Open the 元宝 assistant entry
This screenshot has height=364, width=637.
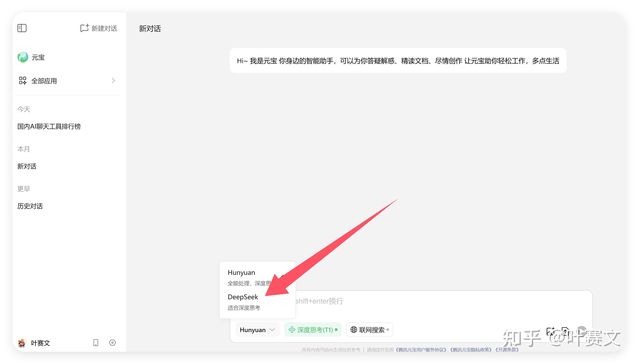tap(31, 57)
